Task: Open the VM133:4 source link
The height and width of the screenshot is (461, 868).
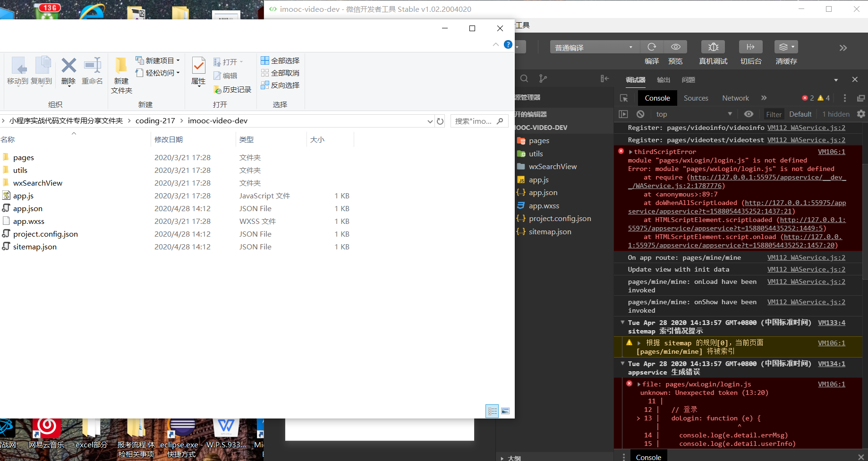Action: [x=831, y=323]
